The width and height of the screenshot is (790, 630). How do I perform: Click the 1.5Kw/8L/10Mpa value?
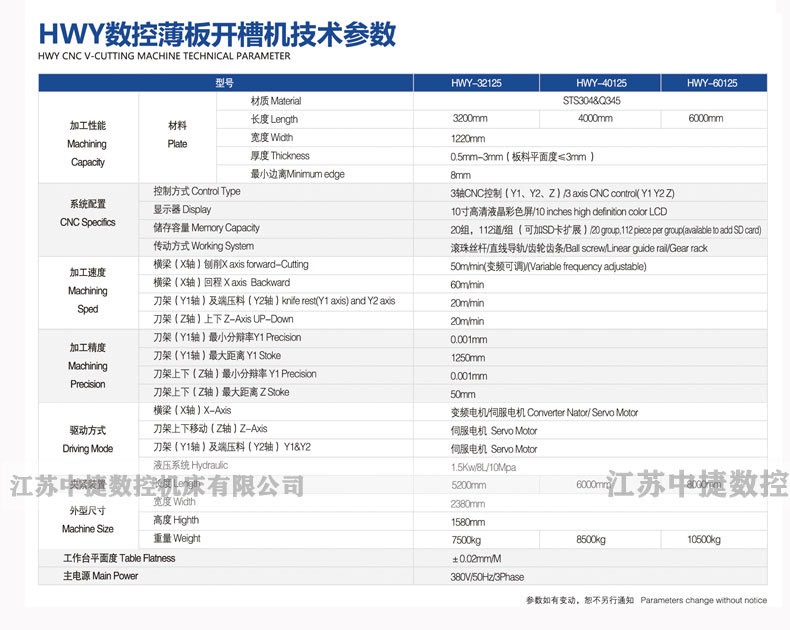pyautogui.click(x=483, y=468)
